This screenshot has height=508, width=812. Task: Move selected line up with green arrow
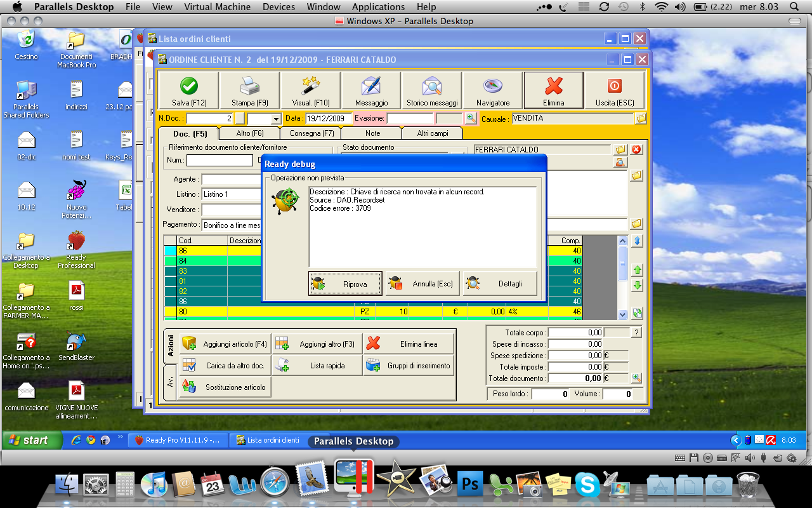(638, 271)
